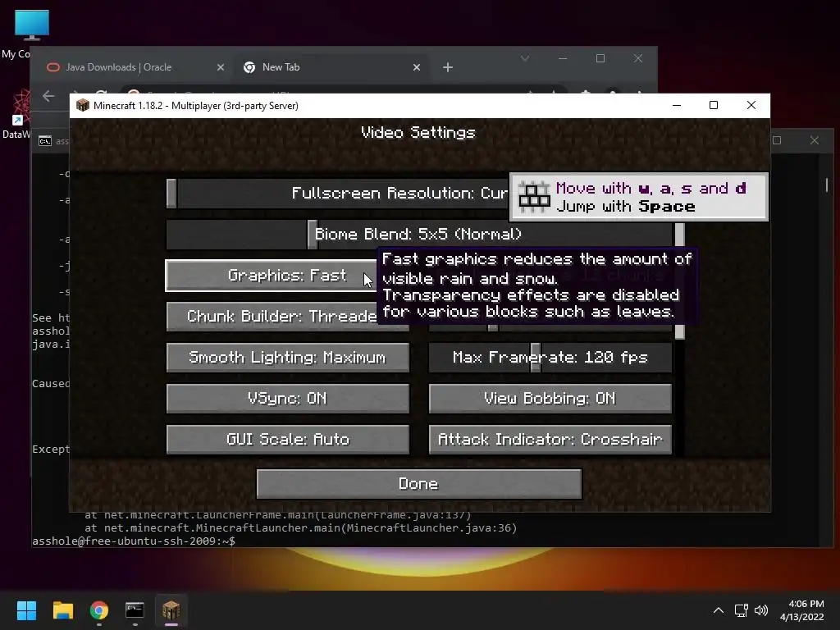The height and width of the screenshot is (630, 840).
Task: Close the New Tab browser tab
Action: (417, 67)
